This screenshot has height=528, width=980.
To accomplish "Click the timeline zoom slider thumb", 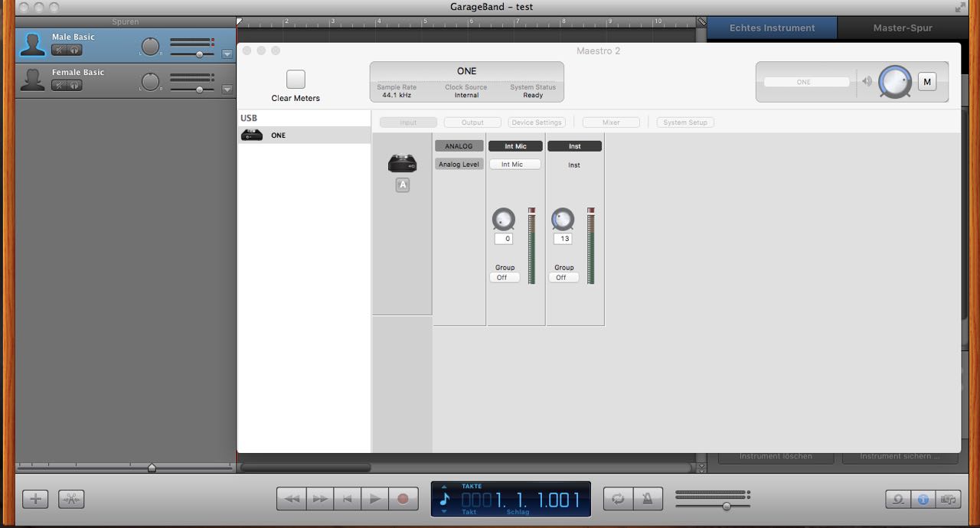I will pyautogui.click(x=152, y=467).
